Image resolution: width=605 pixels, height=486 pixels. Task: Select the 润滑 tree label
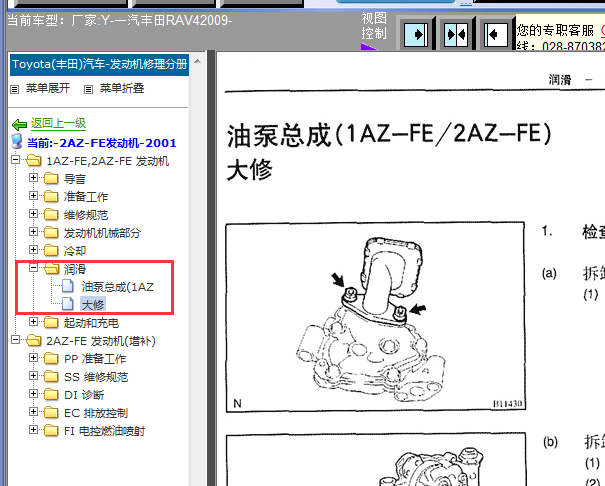click(x=75, y=269)
